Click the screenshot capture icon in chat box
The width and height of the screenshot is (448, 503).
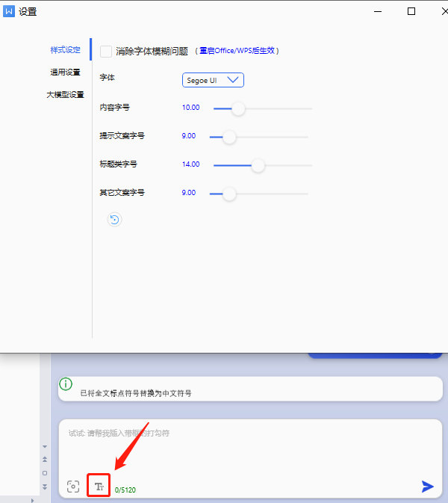pyautogui.click(x=72, y=487)
